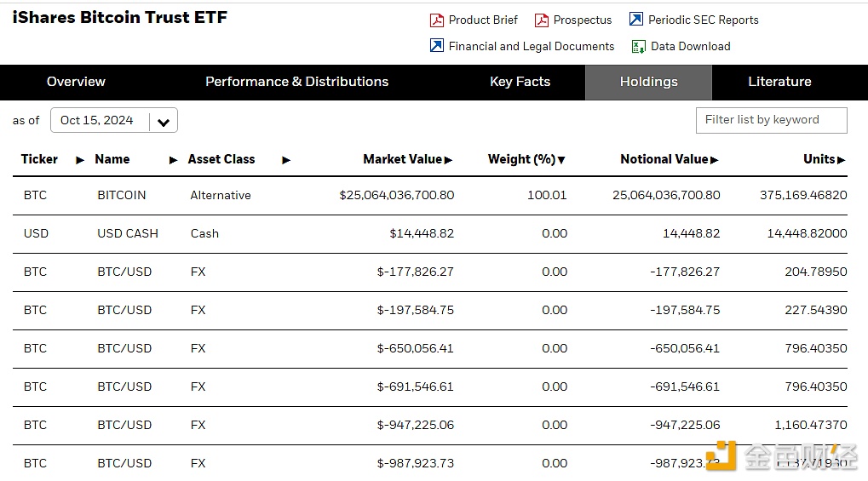The width and height of the screenshot is (868, 481).
Task: Sort by Name column header
Action: (112, 159)
